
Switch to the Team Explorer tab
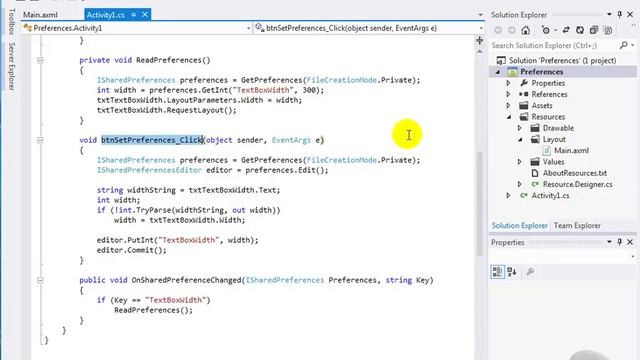click(577, 225)
